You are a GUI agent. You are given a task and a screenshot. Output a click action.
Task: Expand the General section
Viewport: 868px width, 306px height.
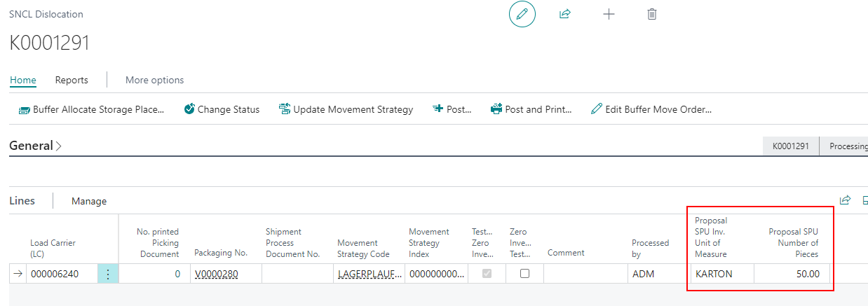[x=35, y=146]
